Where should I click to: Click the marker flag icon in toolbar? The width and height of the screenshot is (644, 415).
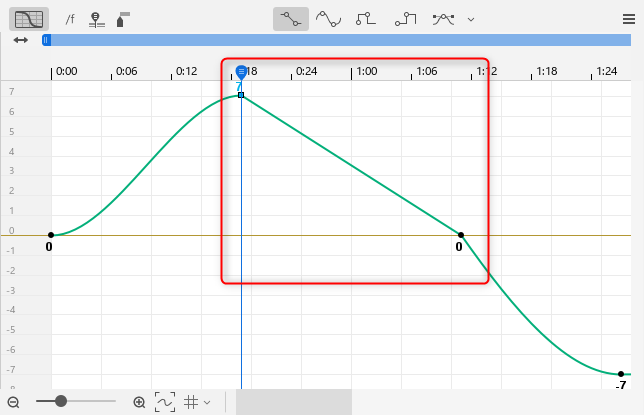(x=123, y=19)
